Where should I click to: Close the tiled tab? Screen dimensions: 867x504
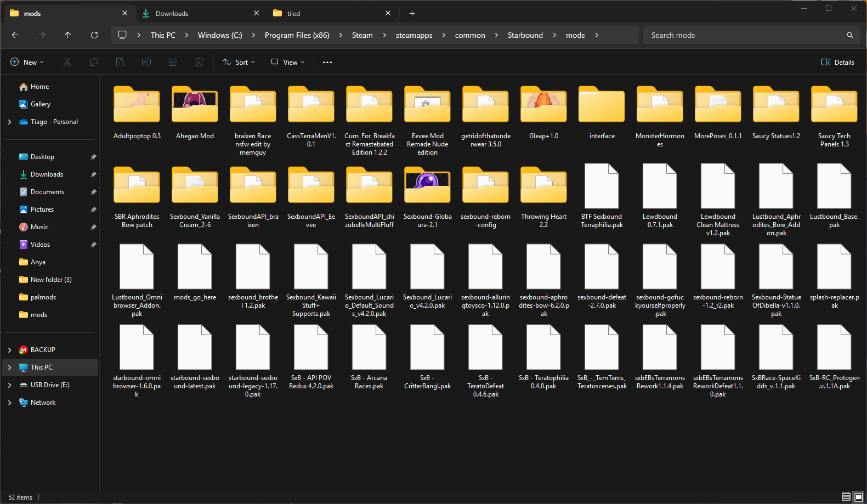(x=388, y=13)
